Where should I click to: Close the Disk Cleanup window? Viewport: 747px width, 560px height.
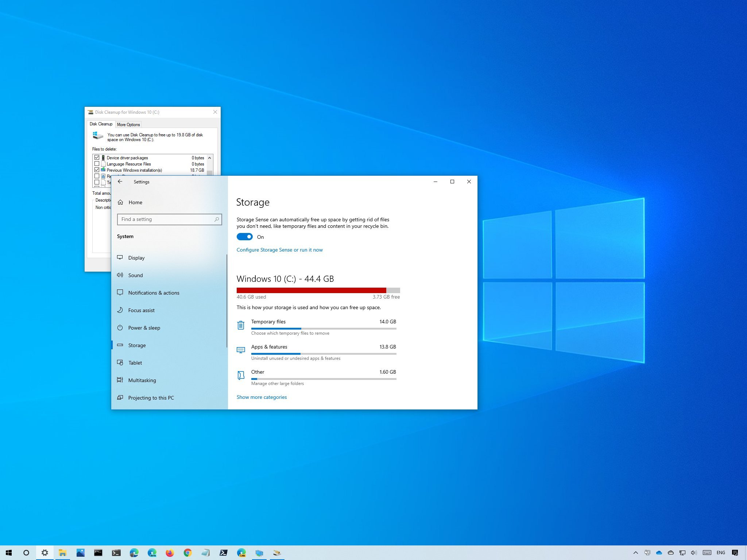point(215,112)
